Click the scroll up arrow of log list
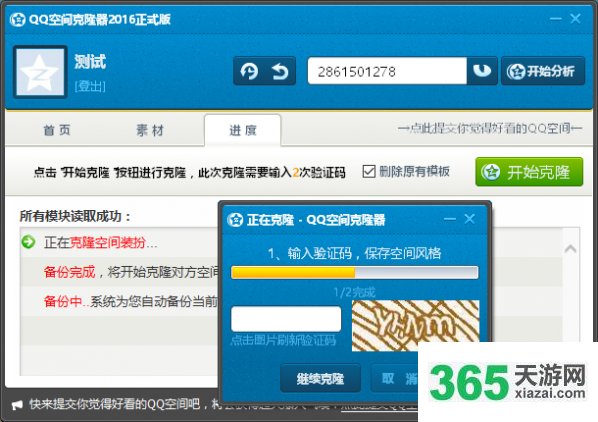 (x=570, y=249)
